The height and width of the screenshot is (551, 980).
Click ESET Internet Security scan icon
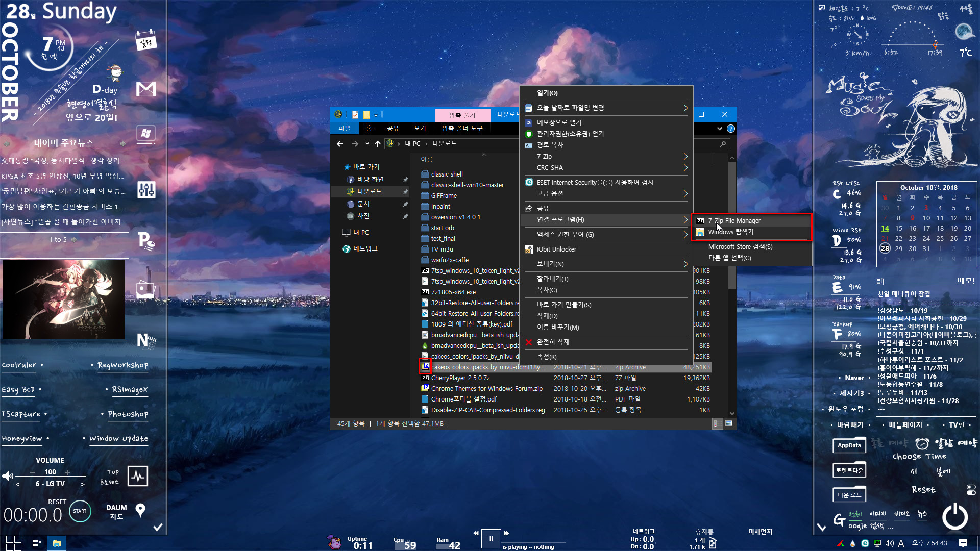(529, 183)
